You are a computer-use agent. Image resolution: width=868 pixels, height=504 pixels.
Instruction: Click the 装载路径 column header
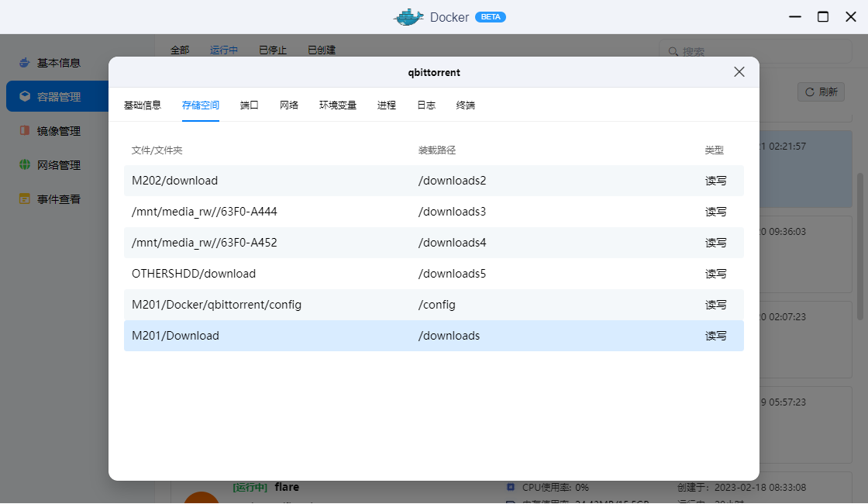click(437, 150)
